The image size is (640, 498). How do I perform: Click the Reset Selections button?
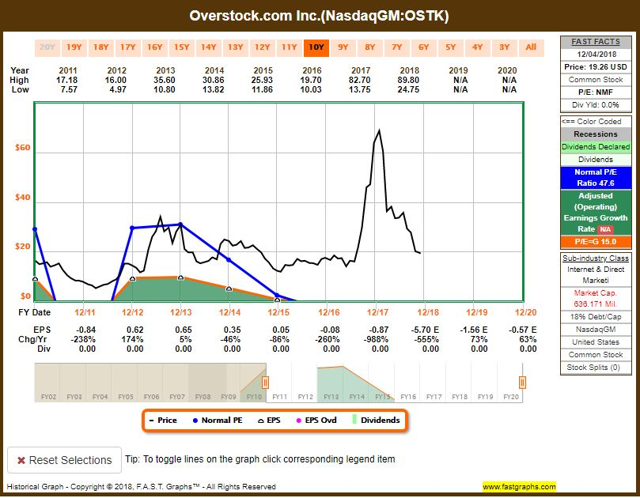(x=64, y=460)
